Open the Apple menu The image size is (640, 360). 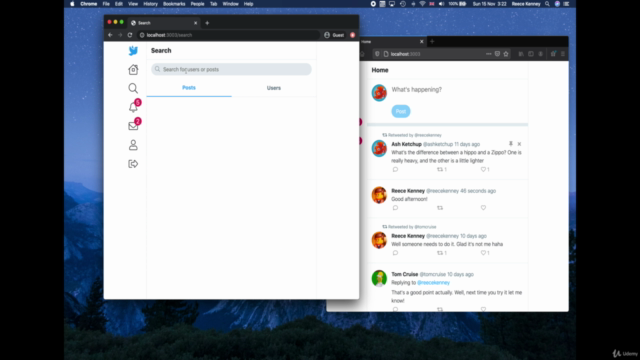click(72, 4)
